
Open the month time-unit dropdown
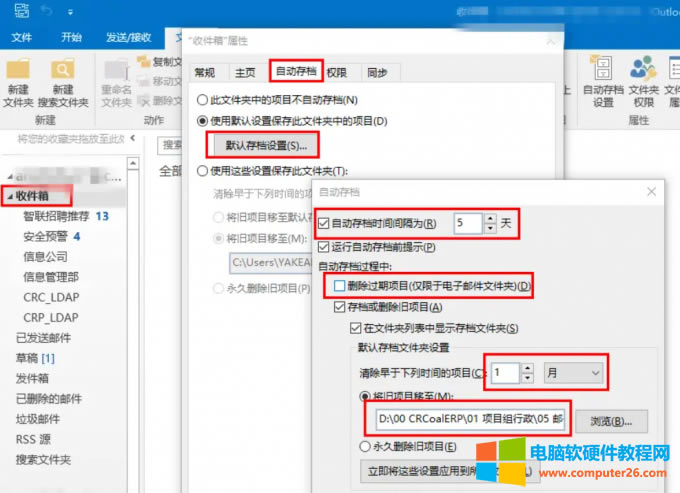[x=574, y=373]
